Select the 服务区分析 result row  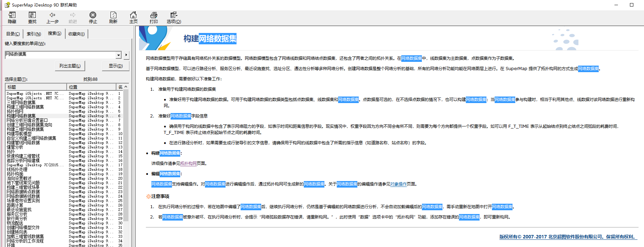click(65, 214)
